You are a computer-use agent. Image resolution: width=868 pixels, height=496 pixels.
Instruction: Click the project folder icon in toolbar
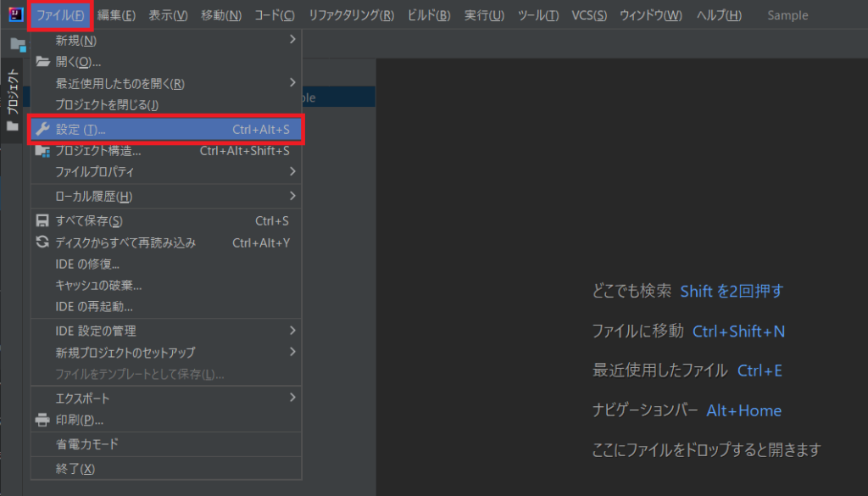(x=17, y=44)
